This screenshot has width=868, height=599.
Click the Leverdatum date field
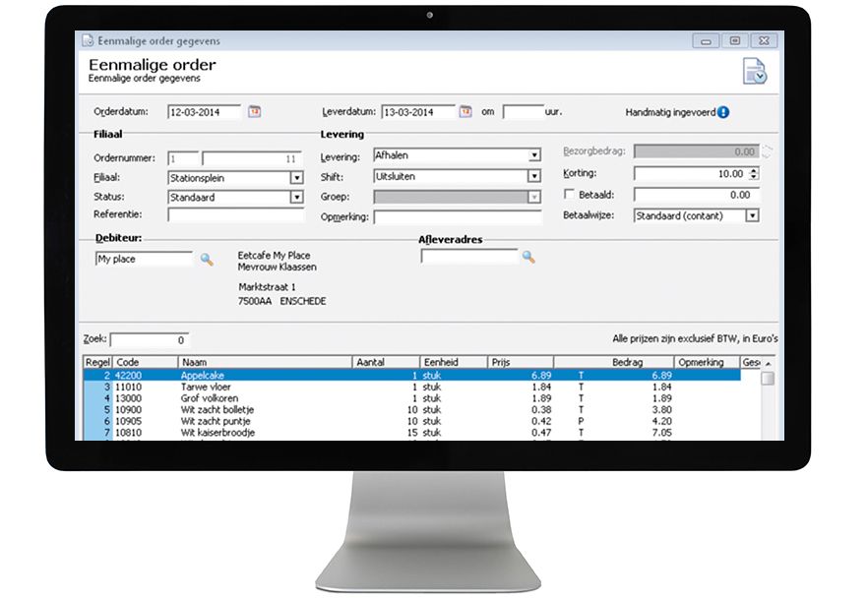coord(418,112)
